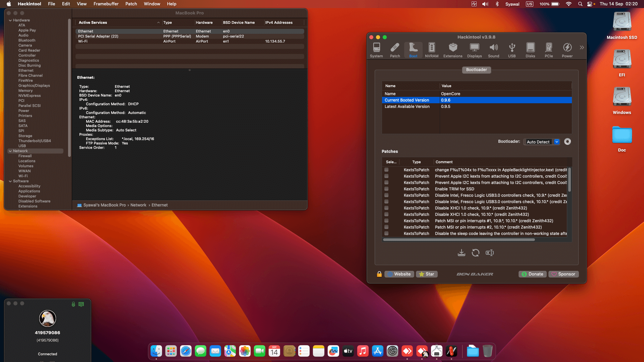This screenshot has height=362, width=644.
Task: Refresh the bootloader information
Action: (x=476, y=253)
